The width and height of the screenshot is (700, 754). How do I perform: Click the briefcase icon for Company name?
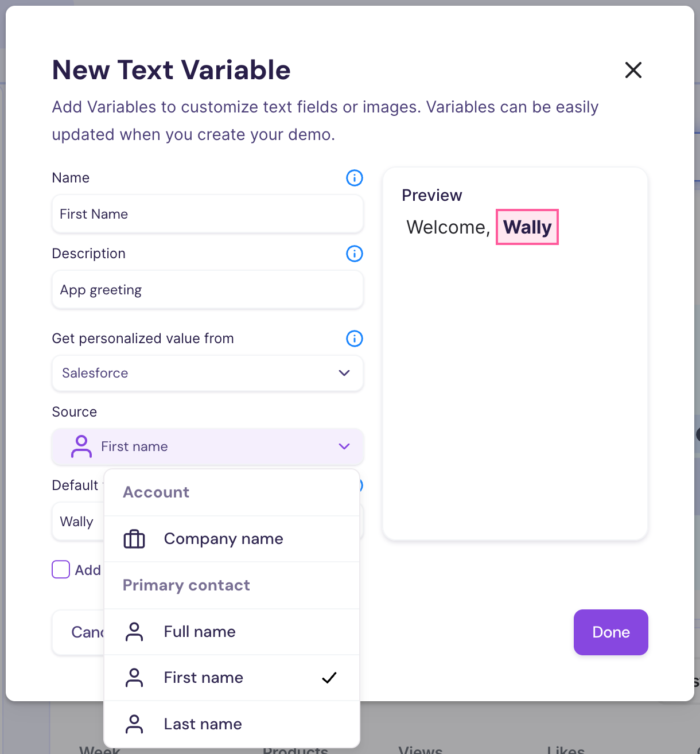click(x=134, y=539)
